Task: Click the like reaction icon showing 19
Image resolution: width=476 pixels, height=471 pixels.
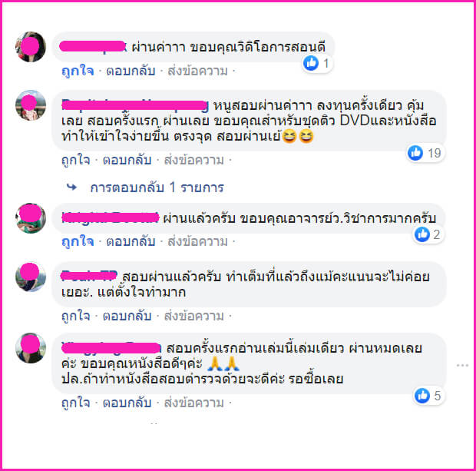Action: click(x=415, y=153)
